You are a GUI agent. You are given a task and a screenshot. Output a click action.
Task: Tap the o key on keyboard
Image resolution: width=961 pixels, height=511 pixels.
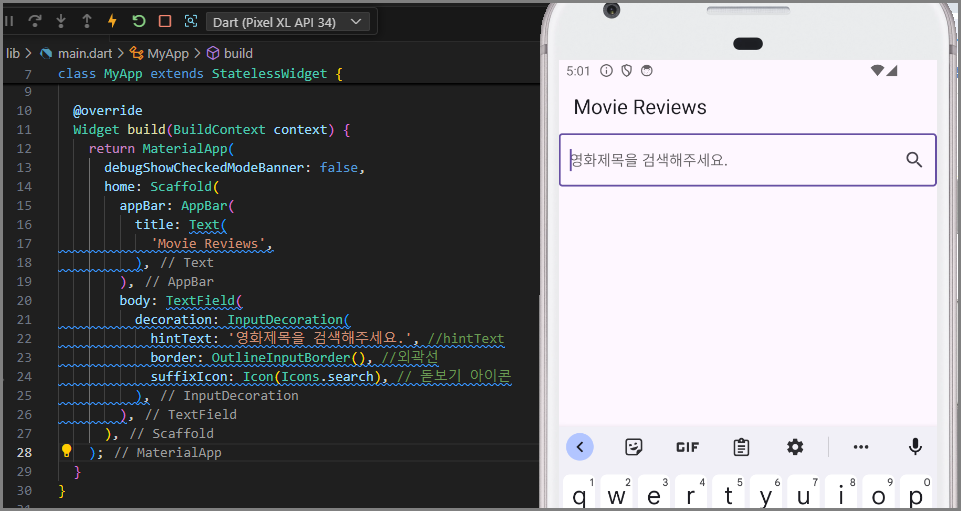click(878, 492)
